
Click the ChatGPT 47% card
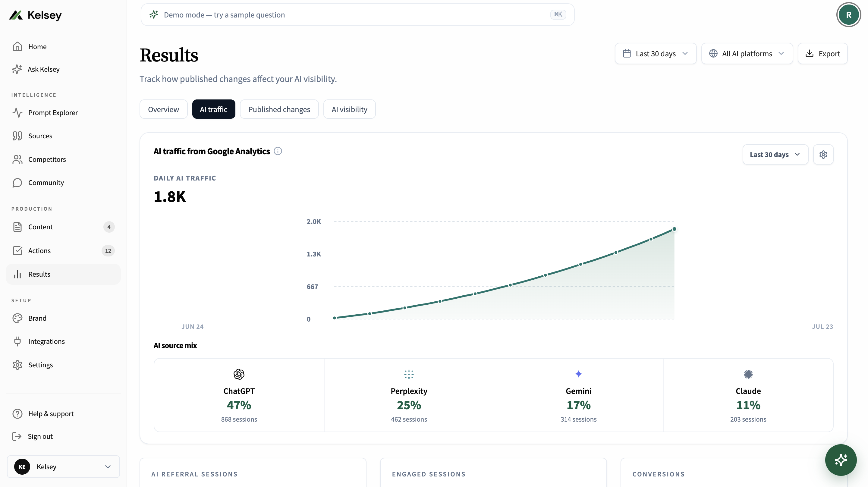(x=239, y=395)
